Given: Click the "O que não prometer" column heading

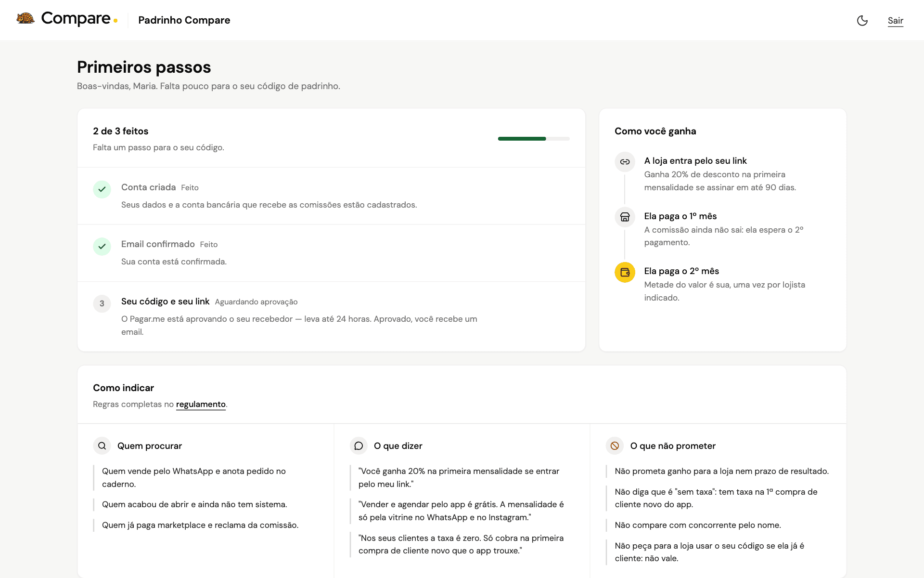Looking at the screenshot, I should [x=673, y=446].
